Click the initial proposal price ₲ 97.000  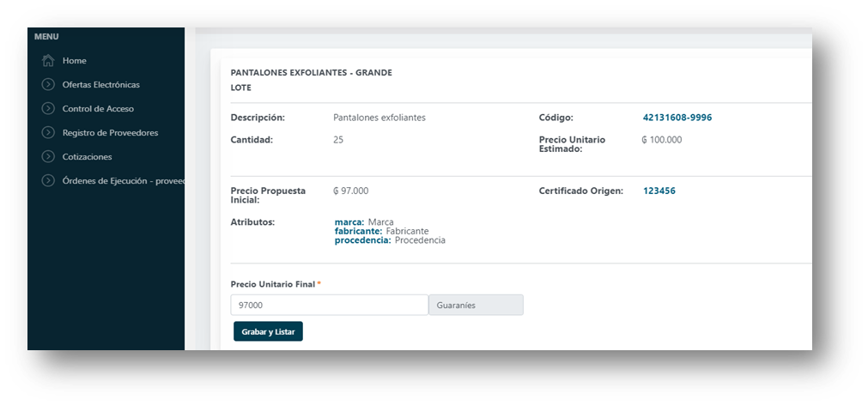pyautogui.click(x=350, y=191)
